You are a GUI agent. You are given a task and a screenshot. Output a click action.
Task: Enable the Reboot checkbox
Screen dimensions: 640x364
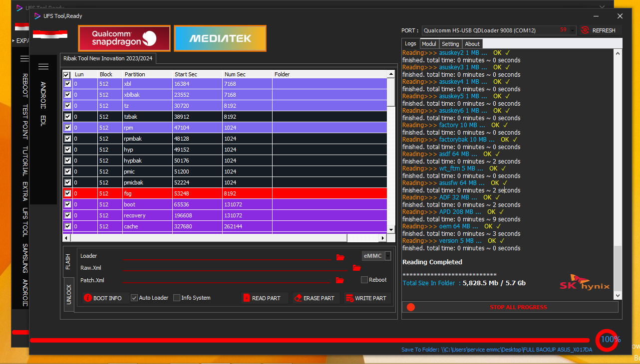tap(364, 280)
